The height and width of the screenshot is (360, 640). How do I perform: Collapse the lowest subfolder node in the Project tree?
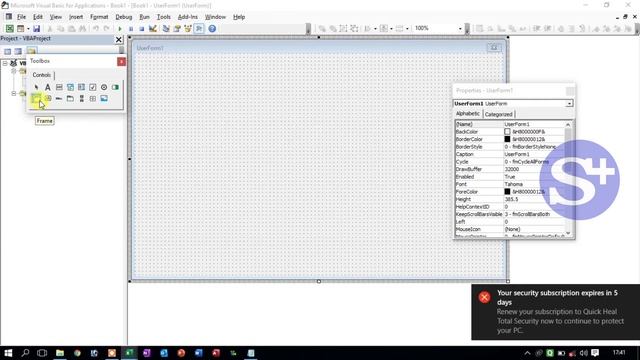coord(13,93)
